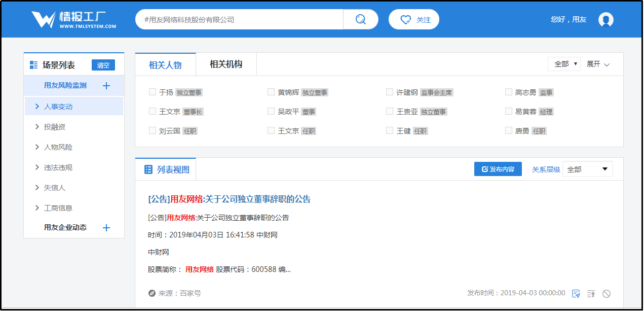
Task: Open the 关于公司独立董事辞职的公告 headline link
Action: (229, 199)
